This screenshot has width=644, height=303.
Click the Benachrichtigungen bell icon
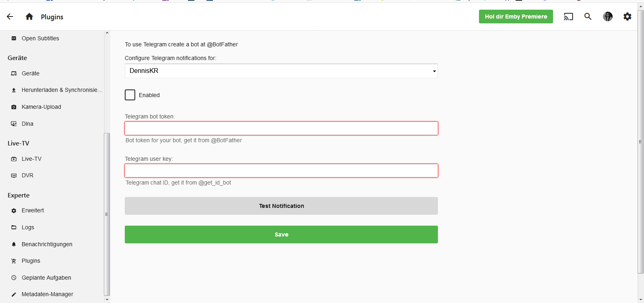tap(14, 244)
